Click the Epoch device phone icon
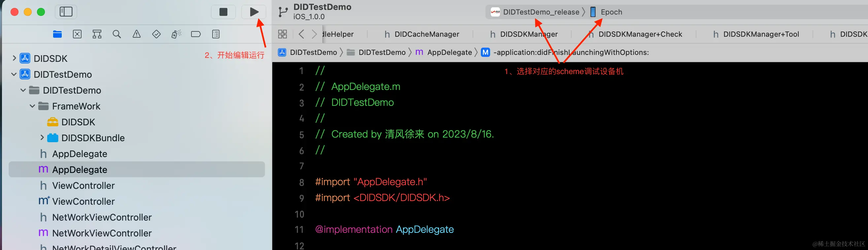Image resolution: width=868 pixels, height=250 pixels. click(x=593, y=12)
